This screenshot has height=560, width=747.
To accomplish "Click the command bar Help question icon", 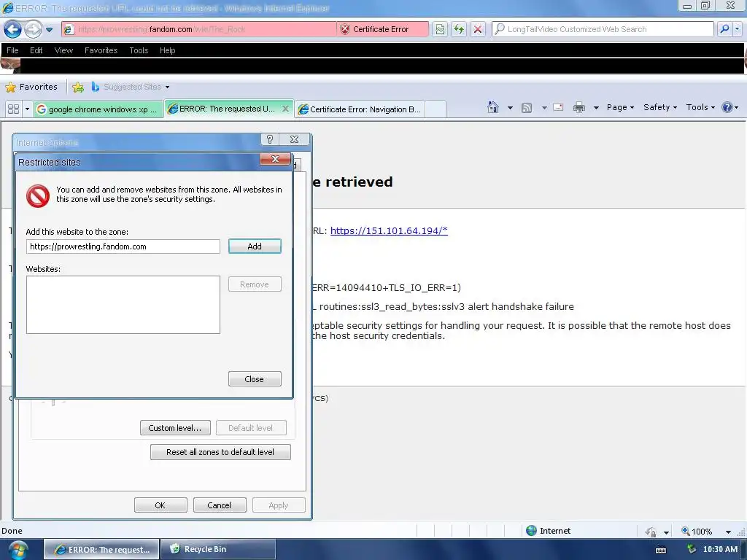I will (x=727, y=107).
